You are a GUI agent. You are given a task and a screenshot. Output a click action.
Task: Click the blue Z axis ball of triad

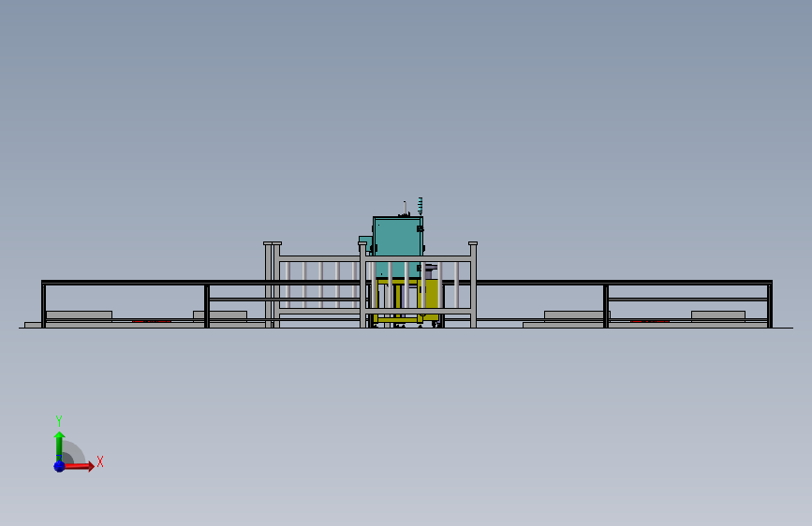(59, 466)
